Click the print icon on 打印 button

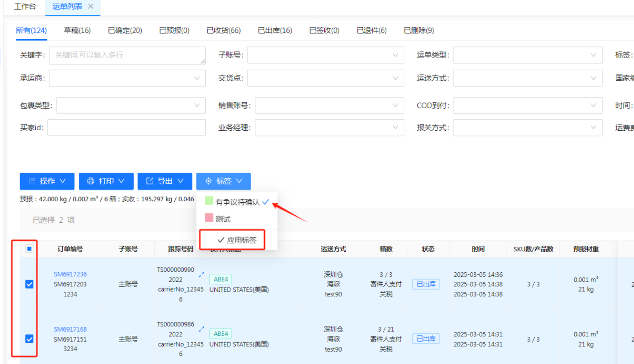tap(91, 181)
